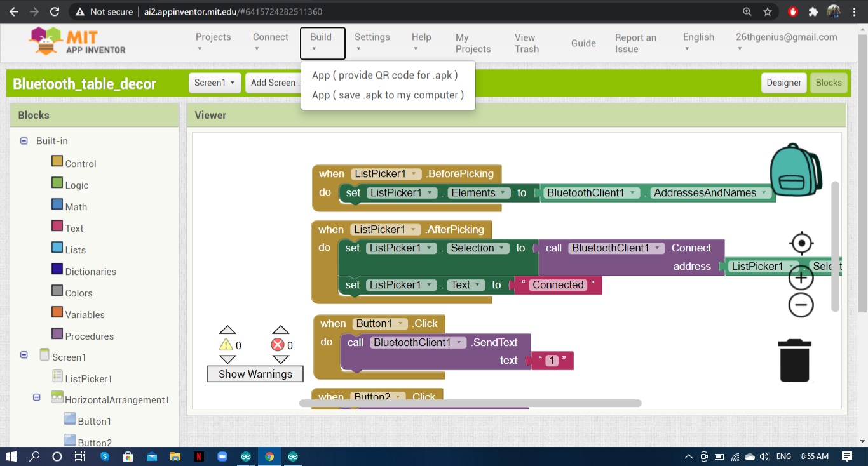Choose App (provide QR code for .apk)

click(x=385, y=75)
